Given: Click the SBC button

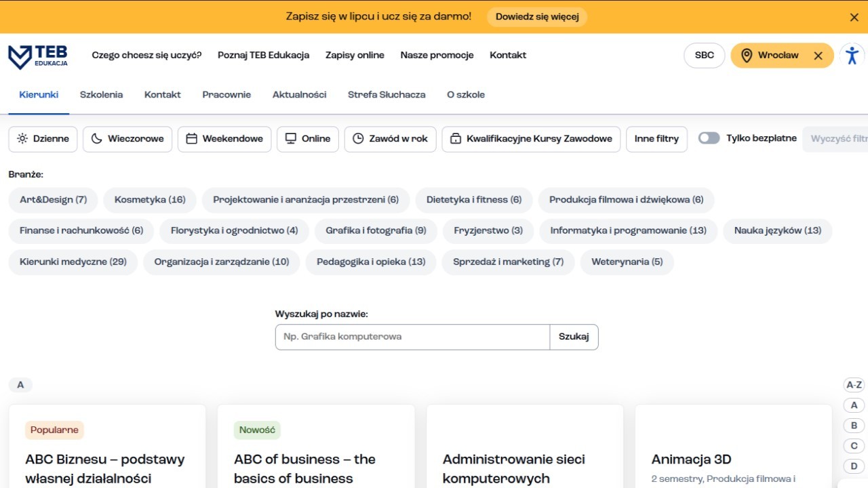Looking at the screenshot, I should pyautogui.click(x=705, y=56).
